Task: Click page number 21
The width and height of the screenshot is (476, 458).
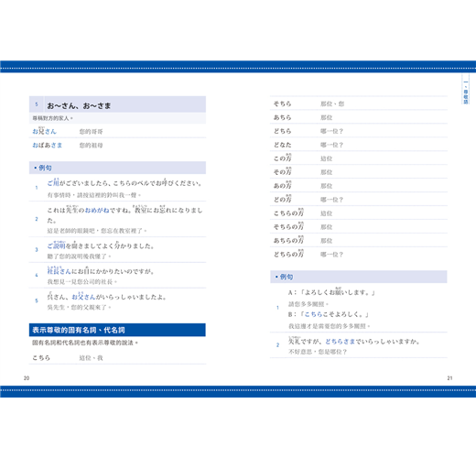Action: point(449,378)
